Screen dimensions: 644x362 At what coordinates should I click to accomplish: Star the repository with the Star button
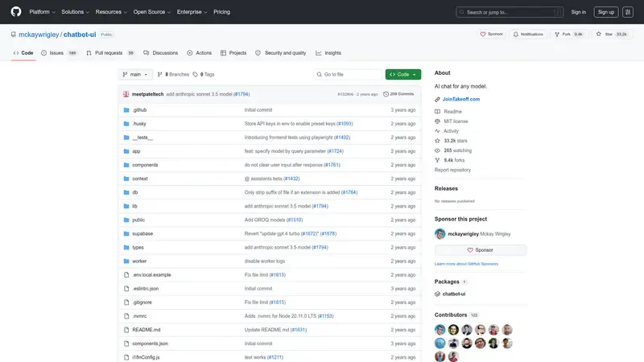[611, 34]
